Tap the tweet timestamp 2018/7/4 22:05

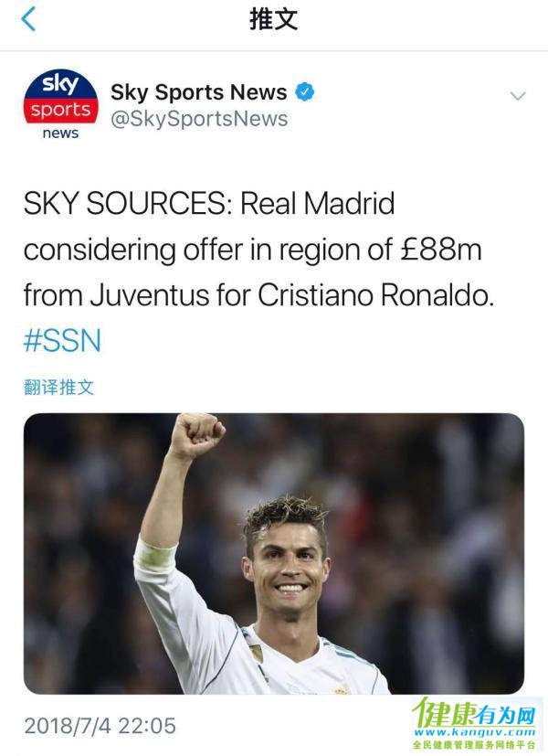tap(100, 726)
